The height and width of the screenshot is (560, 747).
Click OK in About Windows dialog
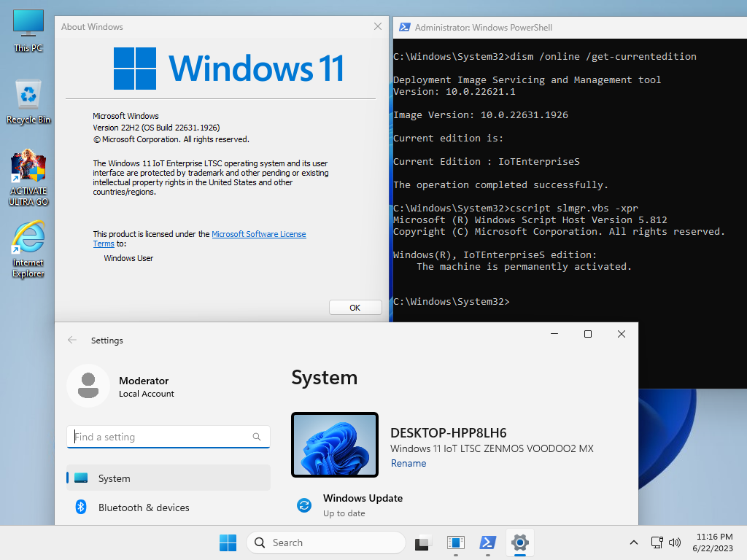click(x=355, y=308)
